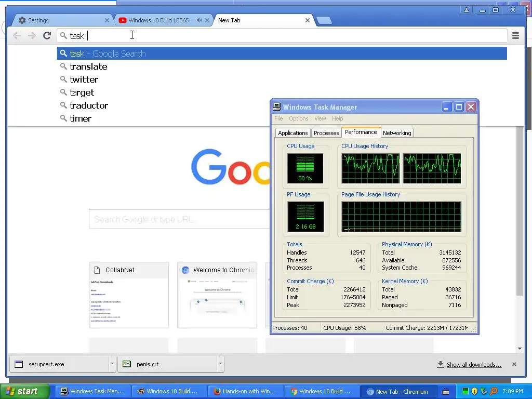The image size is (532, 399).
Task: Click the CPU Usage 58% meter
Action: (x=305, y=168)
